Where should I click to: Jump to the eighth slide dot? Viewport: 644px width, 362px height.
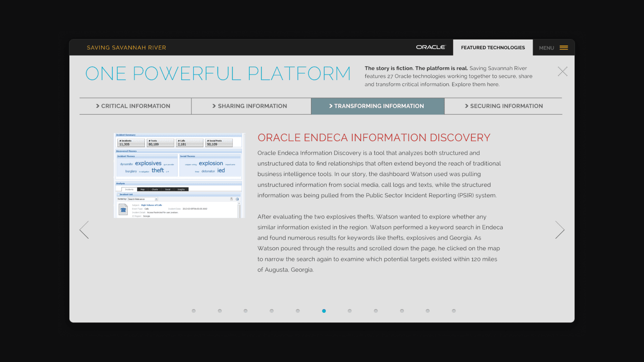pyautogui.click(x=376, y=311)
